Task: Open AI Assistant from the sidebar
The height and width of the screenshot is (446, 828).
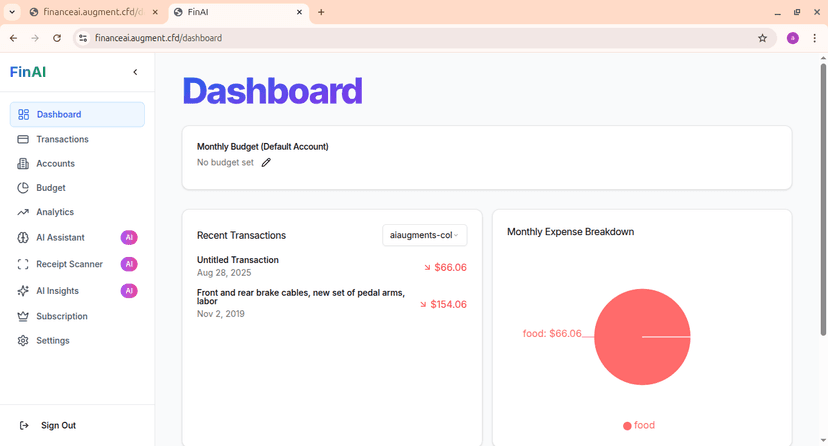Action: pyautogui.click(x=60, y=238)
